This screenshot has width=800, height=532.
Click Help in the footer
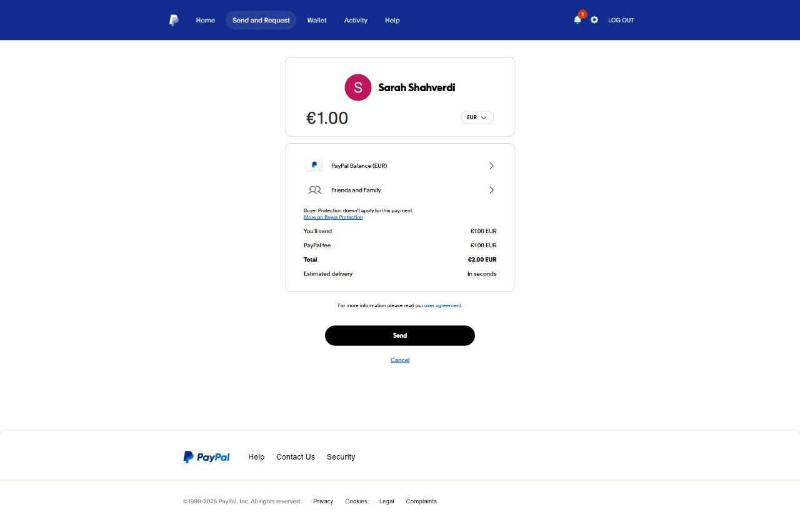[256, 457]
